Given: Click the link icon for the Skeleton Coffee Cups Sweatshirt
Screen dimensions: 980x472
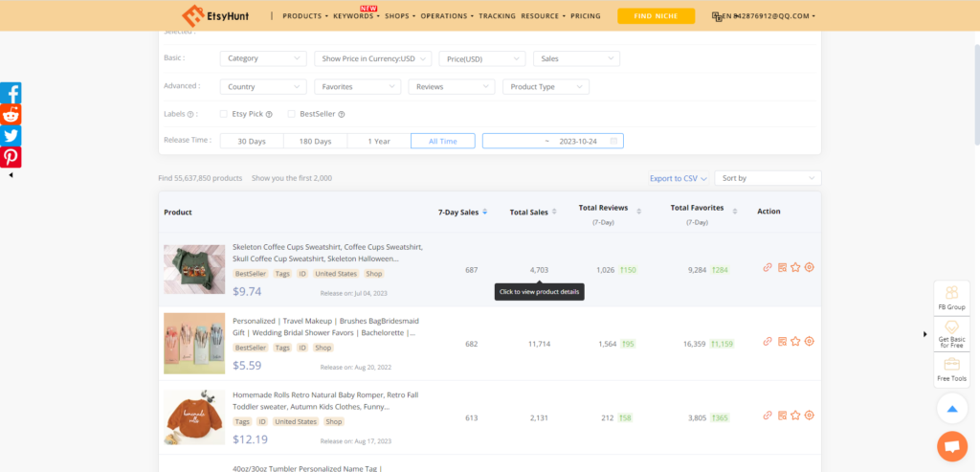Looking at the screenshot, I should pyautogui.click(x=768, y=268).
